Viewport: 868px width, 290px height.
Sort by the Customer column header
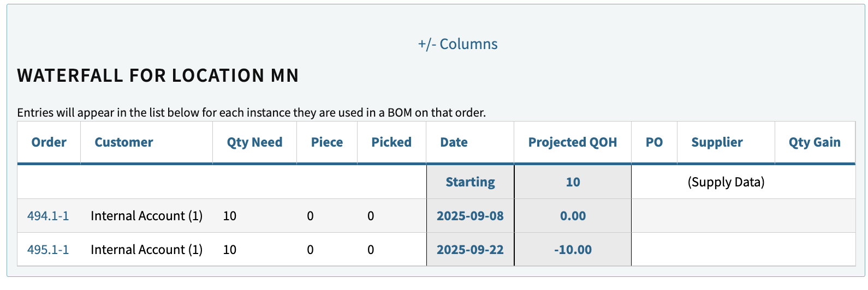(124, 142)
